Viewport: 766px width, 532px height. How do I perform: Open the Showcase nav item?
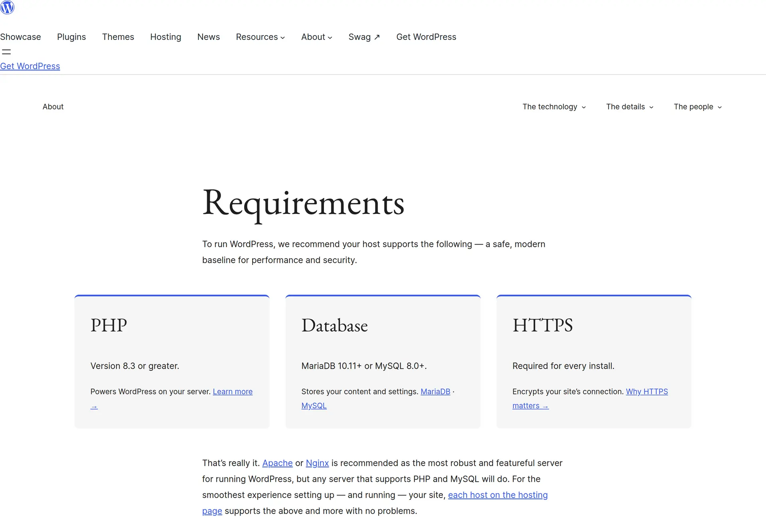(x=20, y=37)
